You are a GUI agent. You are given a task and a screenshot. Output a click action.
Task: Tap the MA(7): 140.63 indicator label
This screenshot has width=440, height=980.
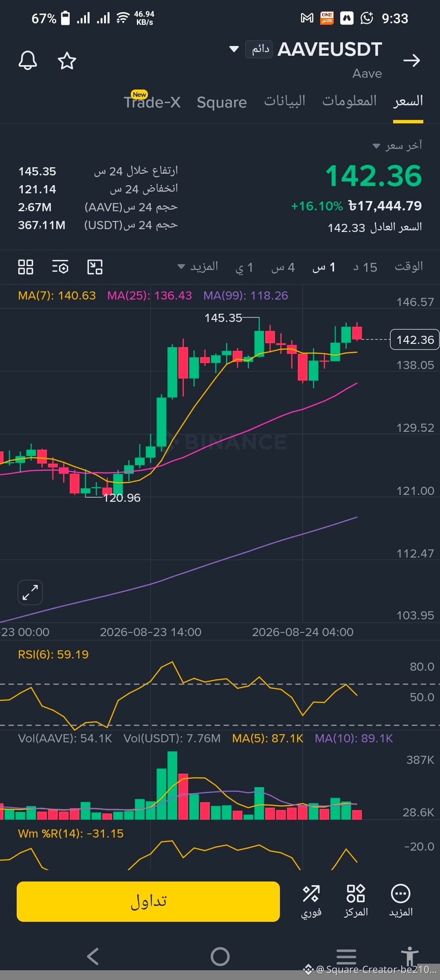(57, 295)
